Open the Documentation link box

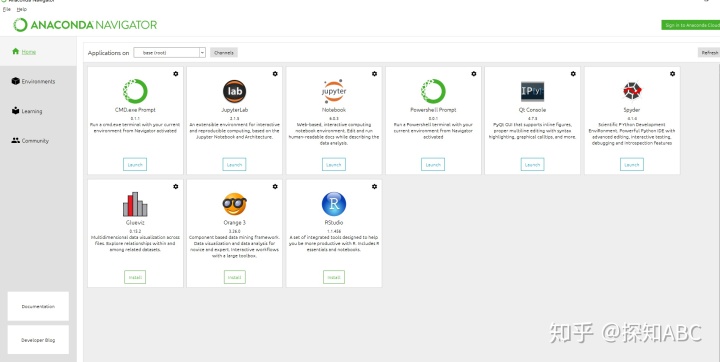[x=38, y=306]
